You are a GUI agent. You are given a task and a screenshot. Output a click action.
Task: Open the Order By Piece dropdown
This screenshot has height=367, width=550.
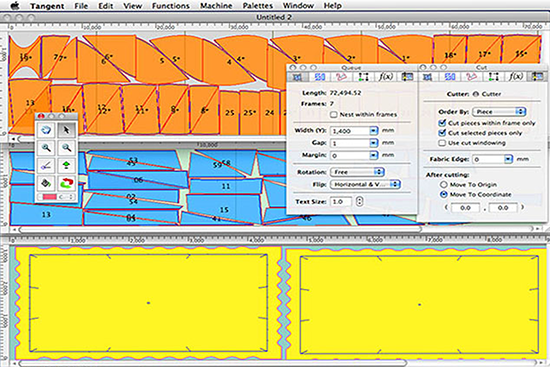(499, 112)
